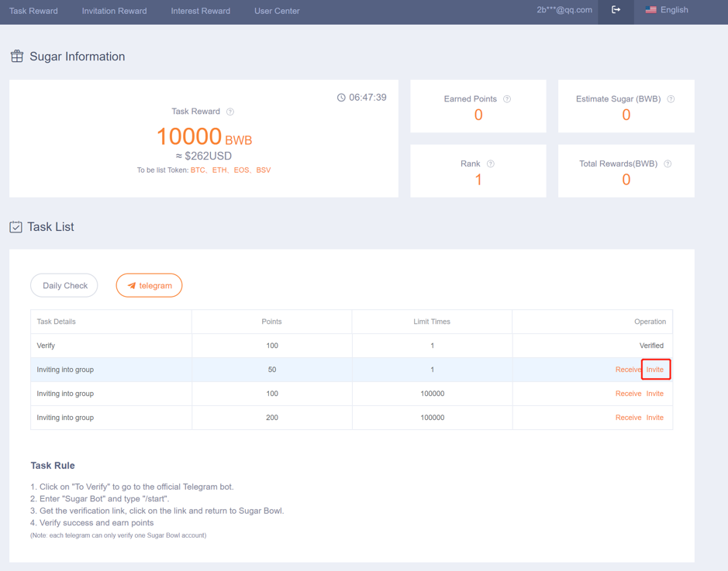Select the telegram task tab

149,286
